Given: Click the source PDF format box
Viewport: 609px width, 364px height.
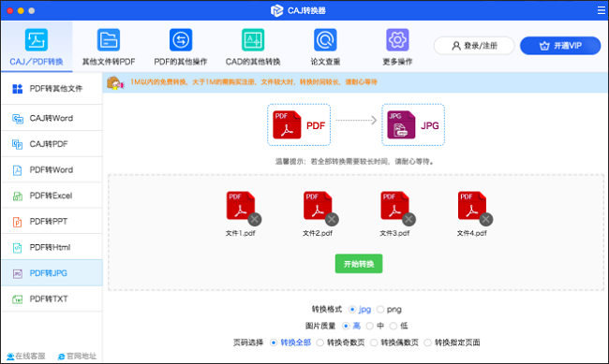Looking at the screenshot, I should [299, 125].
